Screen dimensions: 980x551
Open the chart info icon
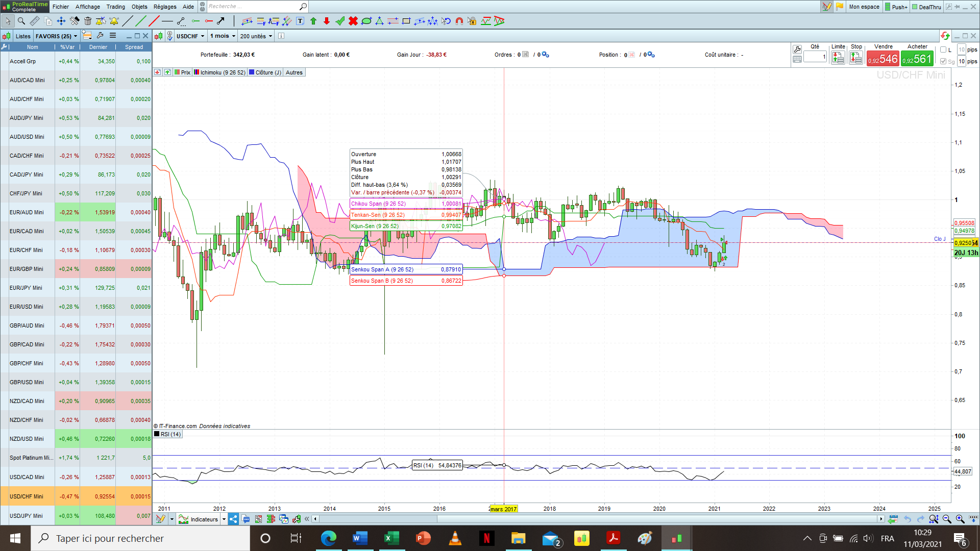(281, 36)
